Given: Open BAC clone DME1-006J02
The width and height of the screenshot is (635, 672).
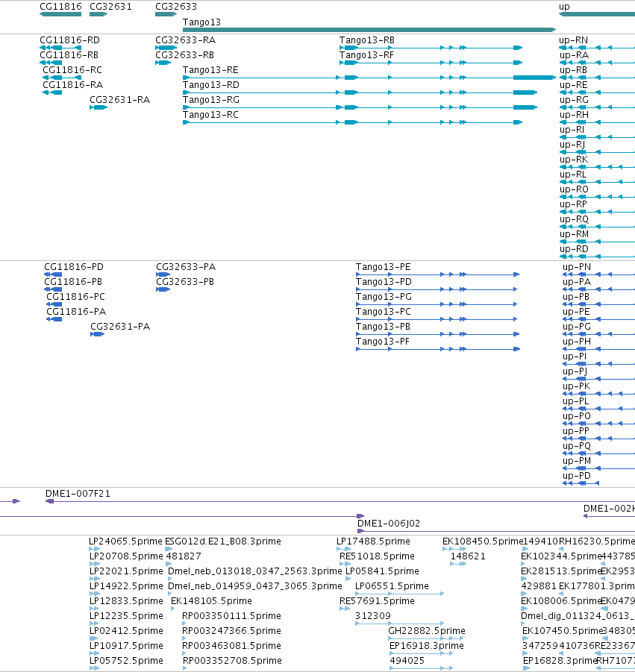Looking at the screenshot, I should (x=389, y=524).
